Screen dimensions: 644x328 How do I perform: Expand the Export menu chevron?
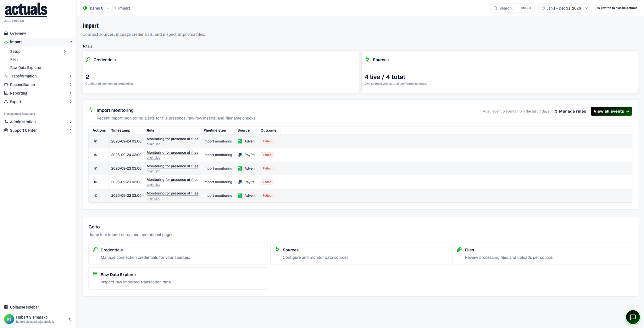[71, 102]
